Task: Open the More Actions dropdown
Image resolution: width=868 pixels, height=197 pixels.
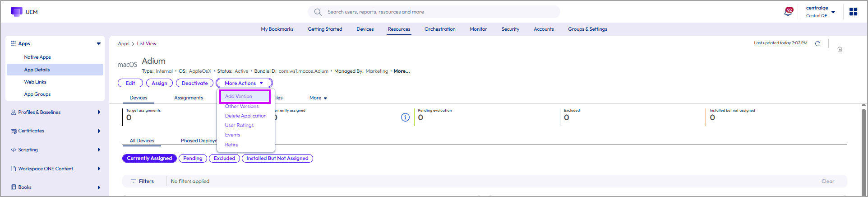Action: [244, 83]
